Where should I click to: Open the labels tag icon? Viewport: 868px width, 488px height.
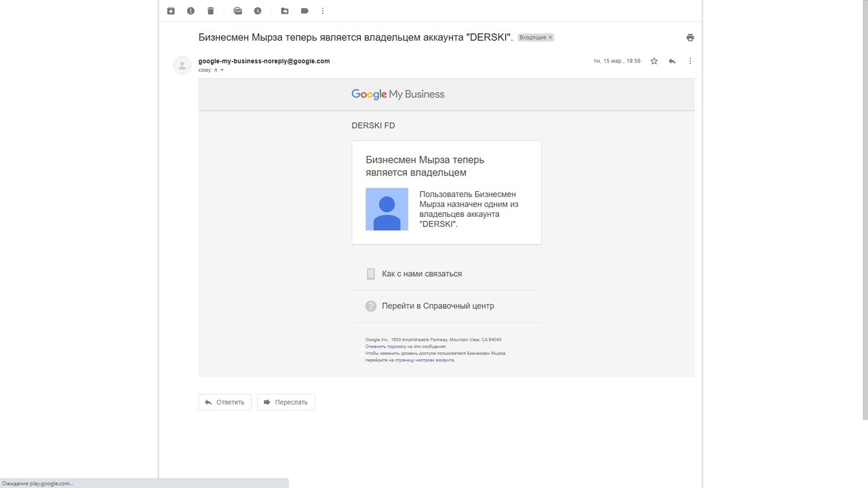click(304, 11)
